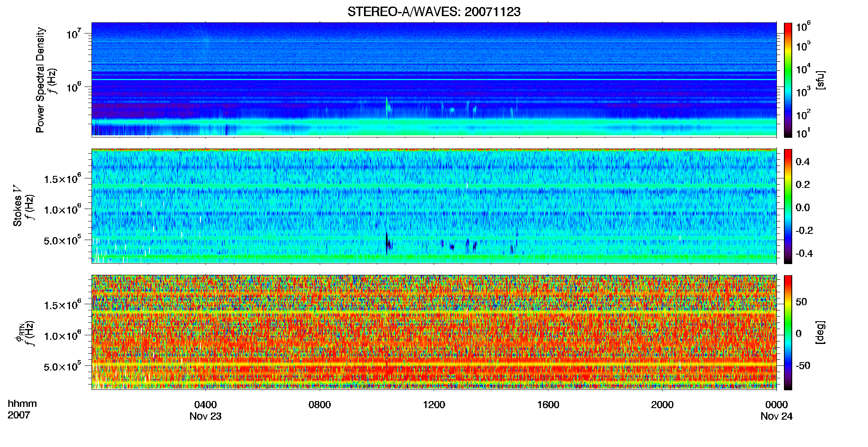Click the [sfu] colorbar unit label
The image size is (868, 447).
point(820,80)
